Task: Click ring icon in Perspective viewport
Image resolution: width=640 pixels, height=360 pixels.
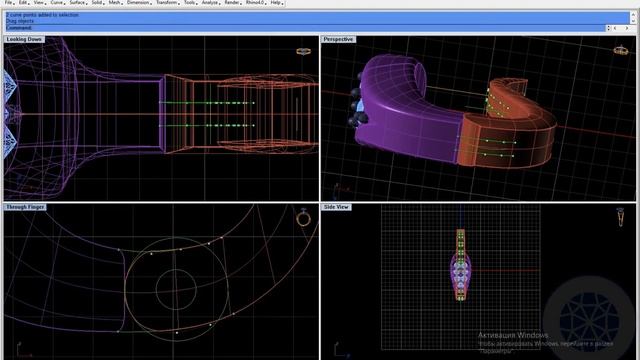Action: tap(621, 50)
